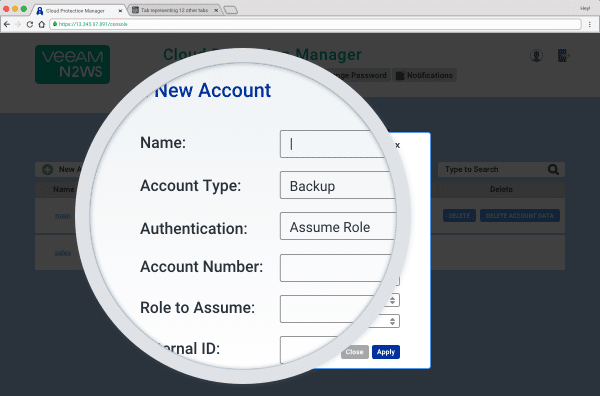
Task: Click the address bar URL
Action: pyautogui.click(x=93, y=24)
